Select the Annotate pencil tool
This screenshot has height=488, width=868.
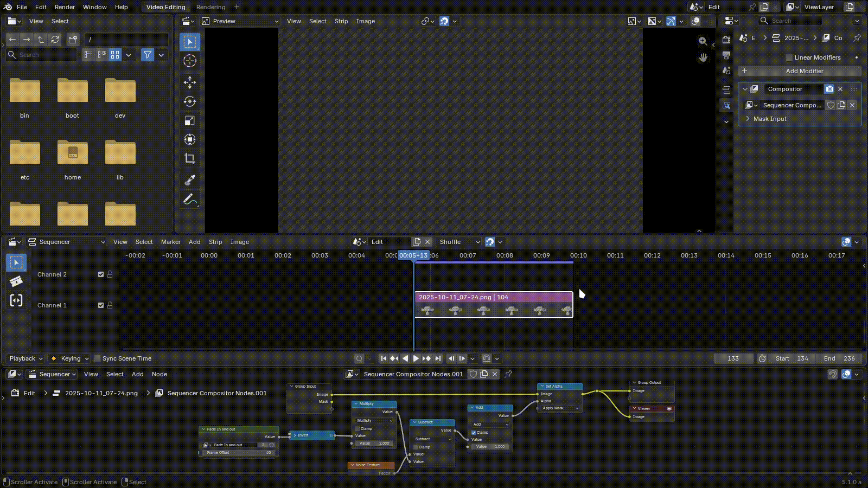click(x=189, y=199)
